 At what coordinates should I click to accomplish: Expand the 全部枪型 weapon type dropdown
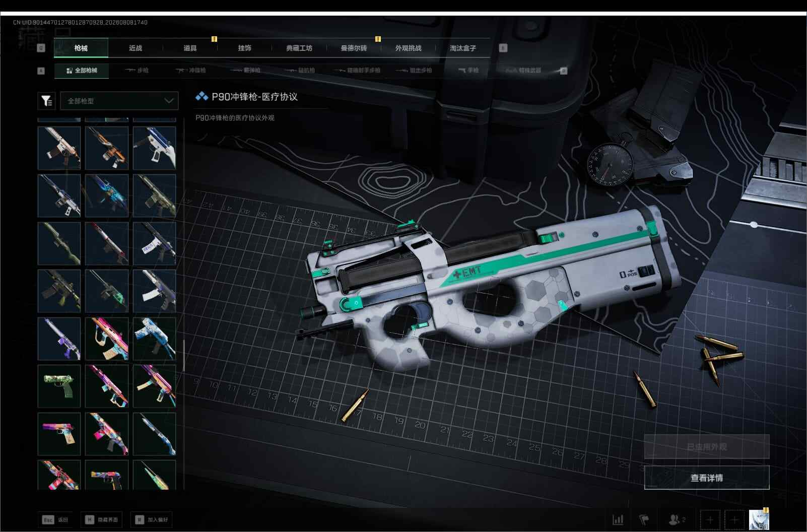[119, 101]
